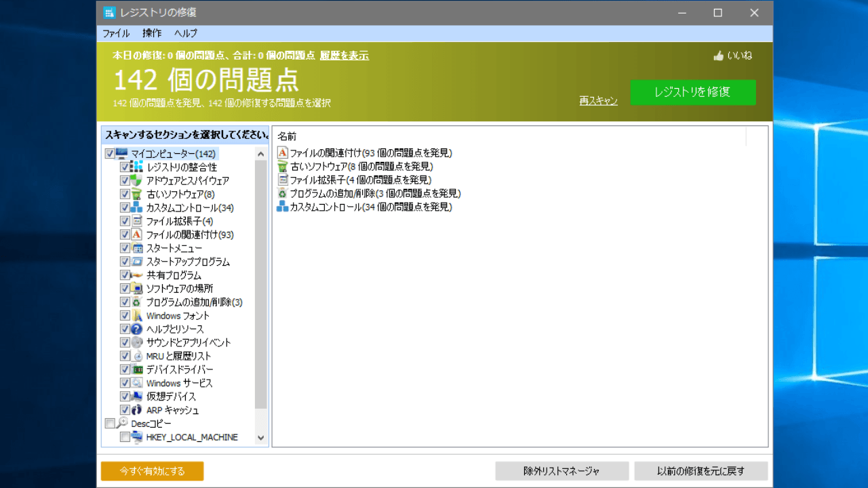
Task: Click the マイコンピューター monitor icon
Action: click(122, 154)
